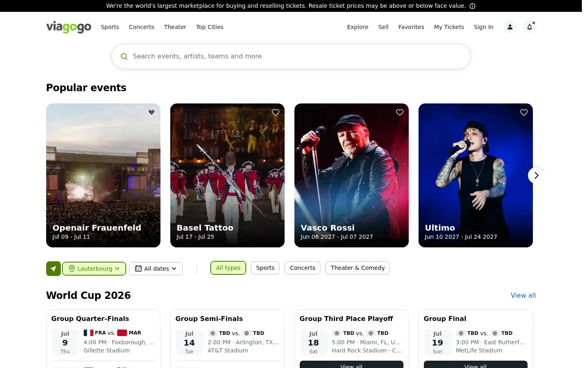View all under Group Third Place Playoff

click(352, 364)
